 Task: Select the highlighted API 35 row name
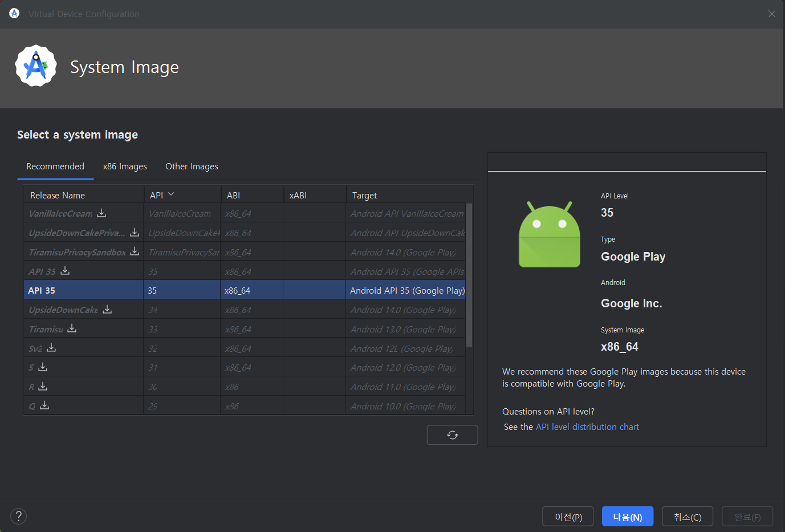(x=42, y=290)
